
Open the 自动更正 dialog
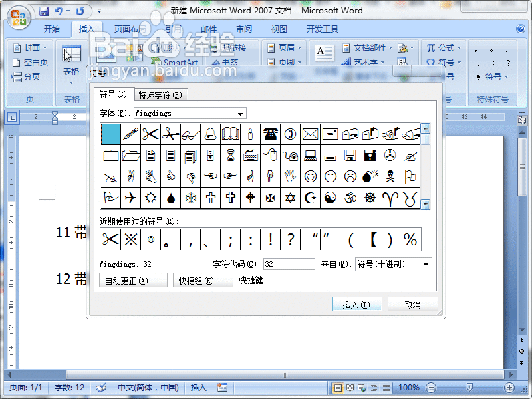click(130, 280)
